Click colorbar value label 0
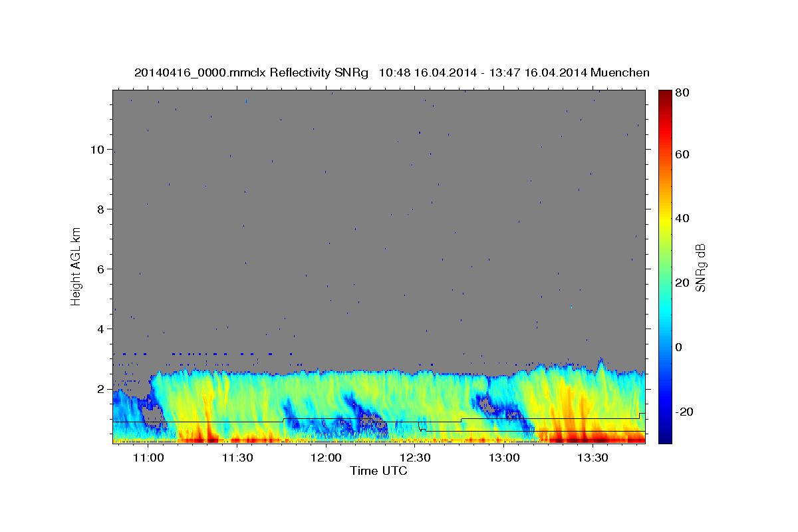798x532 pixels. click(x=680, y=347)
